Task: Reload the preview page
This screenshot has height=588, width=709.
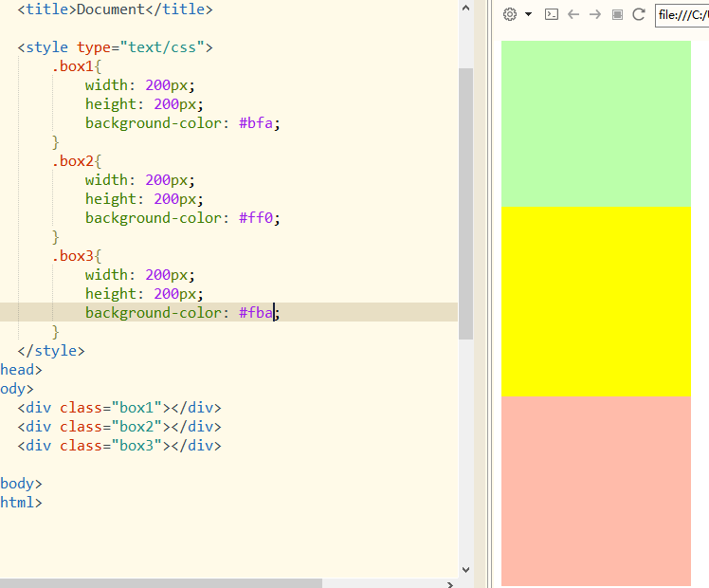Action: pos(639,14)
